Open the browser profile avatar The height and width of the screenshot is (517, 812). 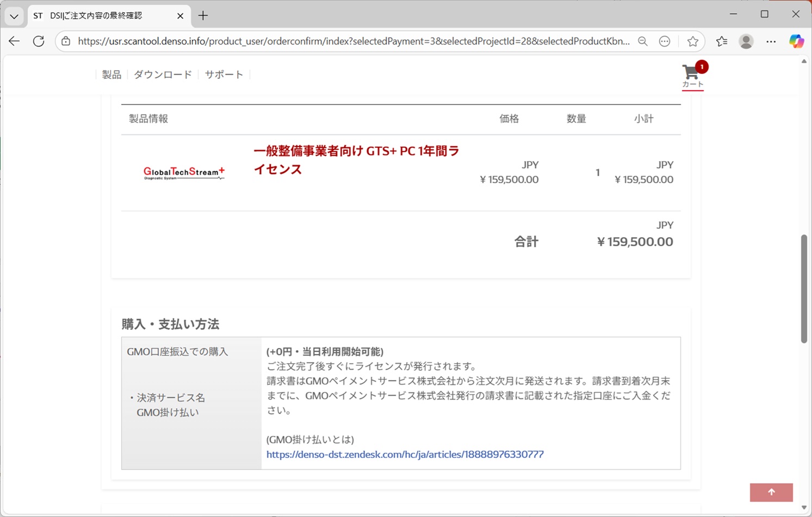(746, 41)
